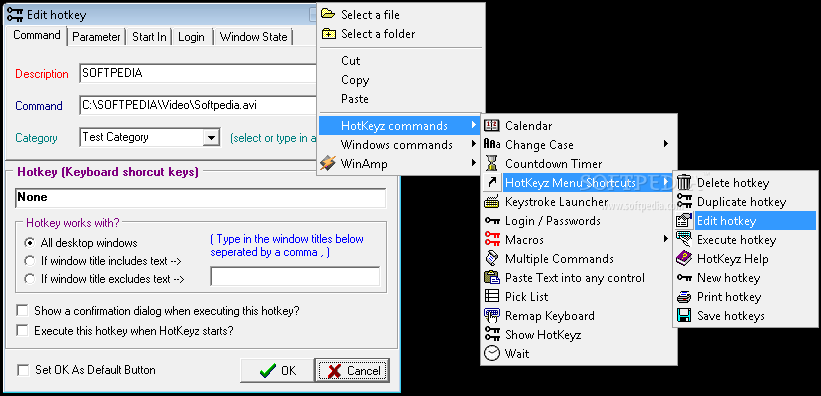The height and width of the screenshot is (396, 821).
Task: Click the Pick List icon
Action: pyautogui.click(x=492, y=296)
